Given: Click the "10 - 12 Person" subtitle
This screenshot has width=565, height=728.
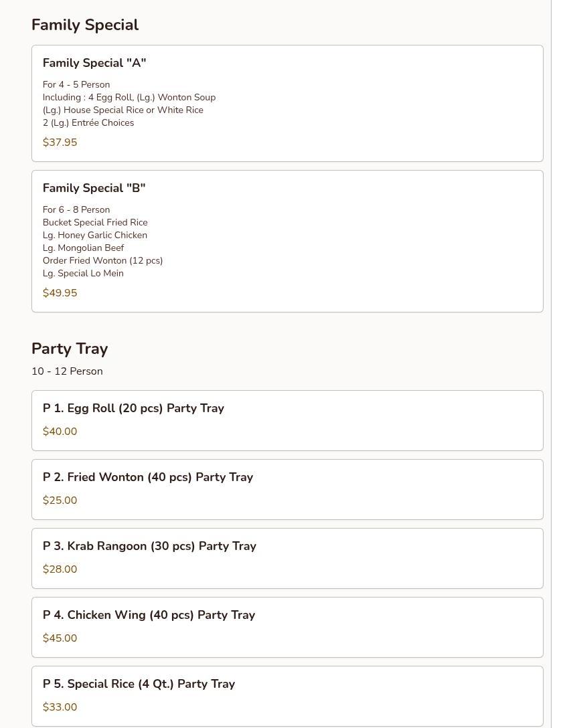Looking at the screenshot, I should (x=67, y=371).
